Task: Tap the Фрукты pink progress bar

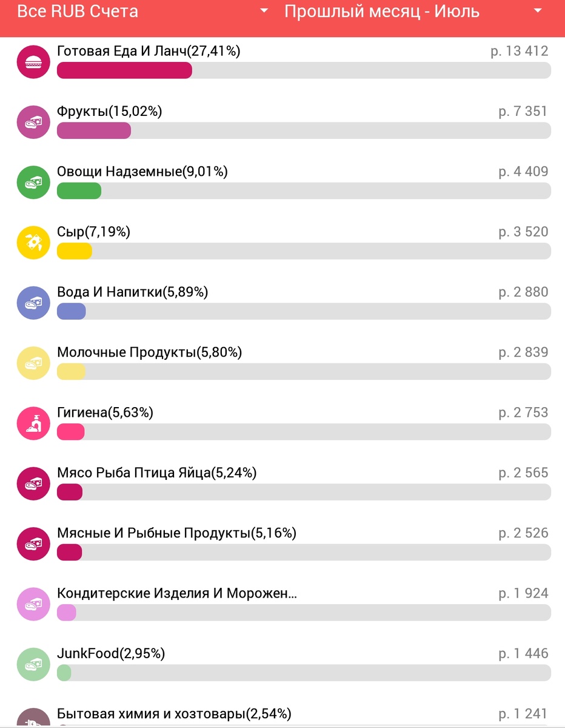Action: coord(94,130)
